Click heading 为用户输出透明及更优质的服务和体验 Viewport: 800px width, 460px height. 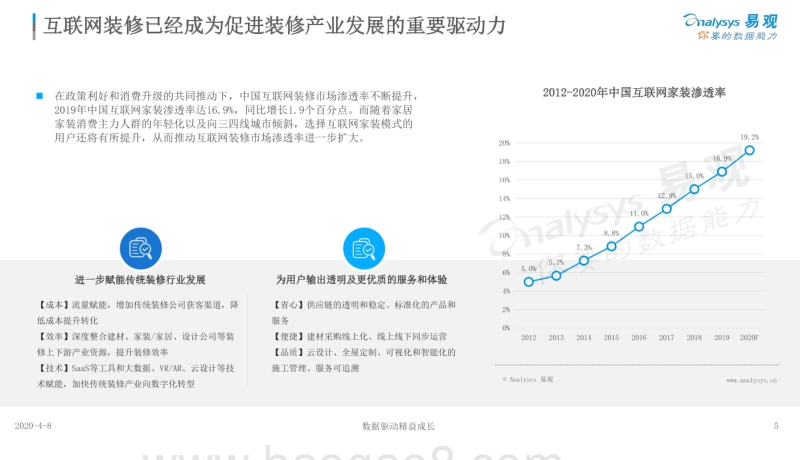click(x=362, y=279)
